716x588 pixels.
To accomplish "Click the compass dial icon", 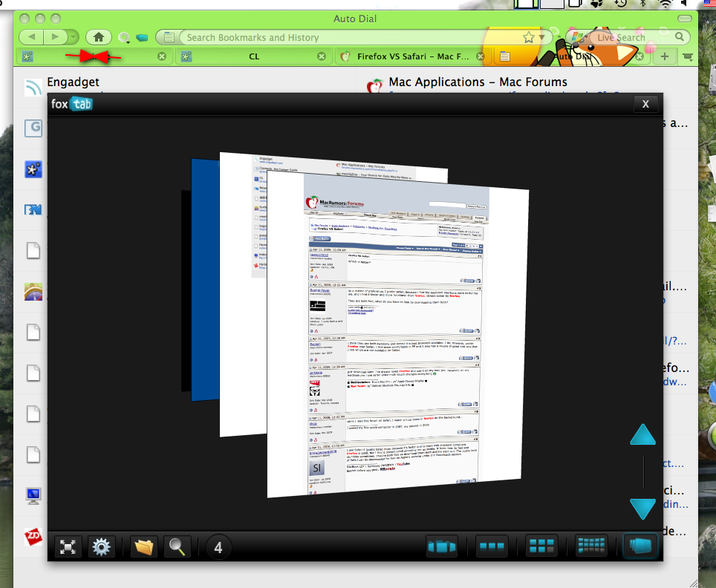I will 33,291.
